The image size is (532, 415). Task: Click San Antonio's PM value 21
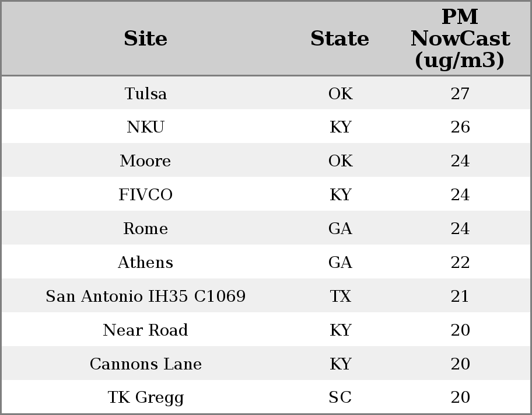pyautogui.click(x=460, y=296)
